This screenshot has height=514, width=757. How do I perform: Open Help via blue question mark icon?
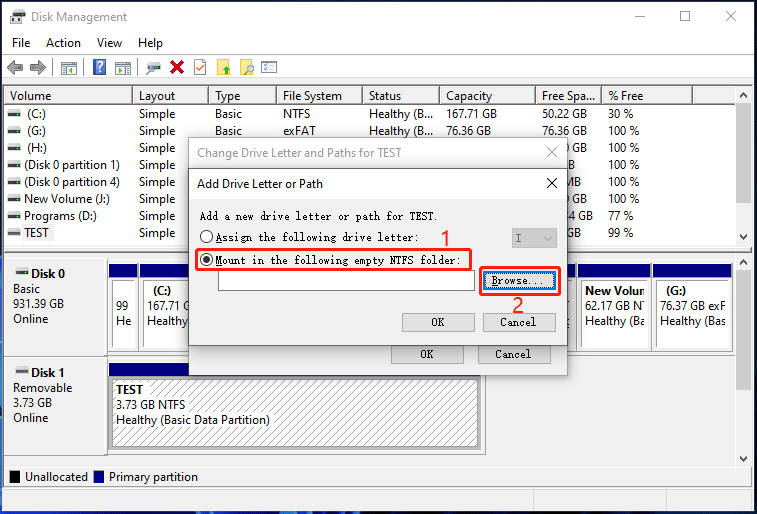[x=100, y=67]
